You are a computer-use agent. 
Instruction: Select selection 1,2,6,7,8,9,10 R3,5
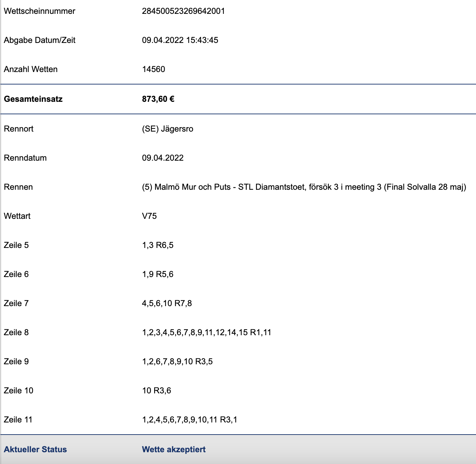(x=177, y=362)
